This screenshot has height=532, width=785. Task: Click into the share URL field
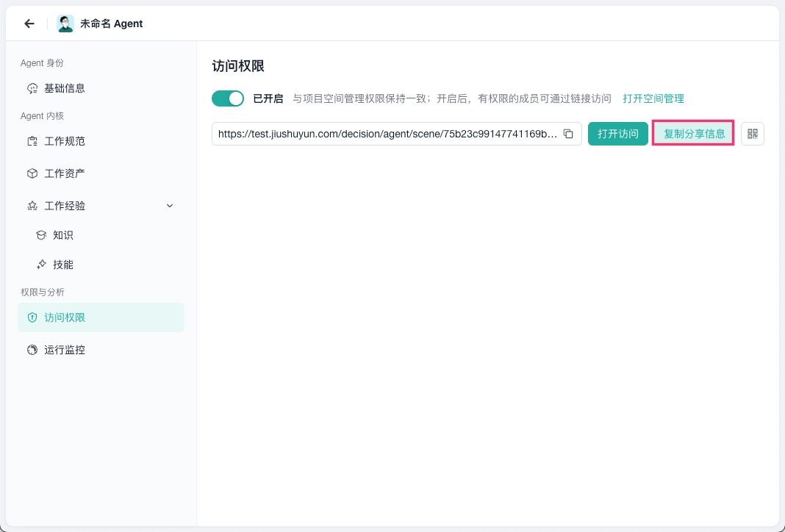point(396,134)
